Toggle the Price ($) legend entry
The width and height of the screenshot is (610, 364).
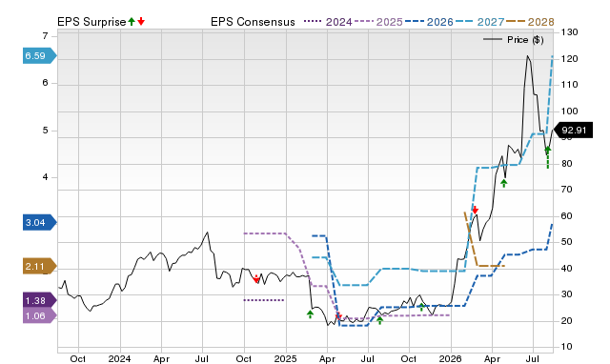(x=514, y=40)
